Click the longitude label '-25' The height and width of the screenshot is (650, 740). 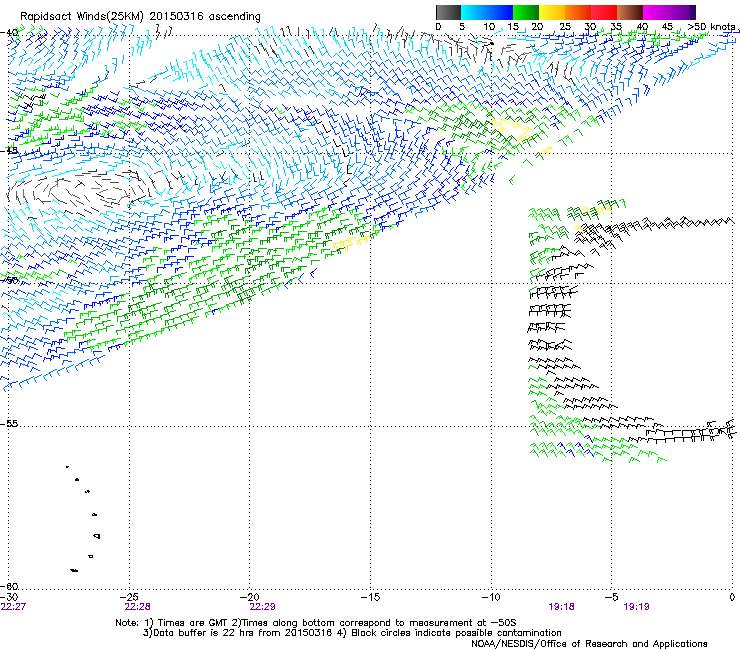(130, 597)
